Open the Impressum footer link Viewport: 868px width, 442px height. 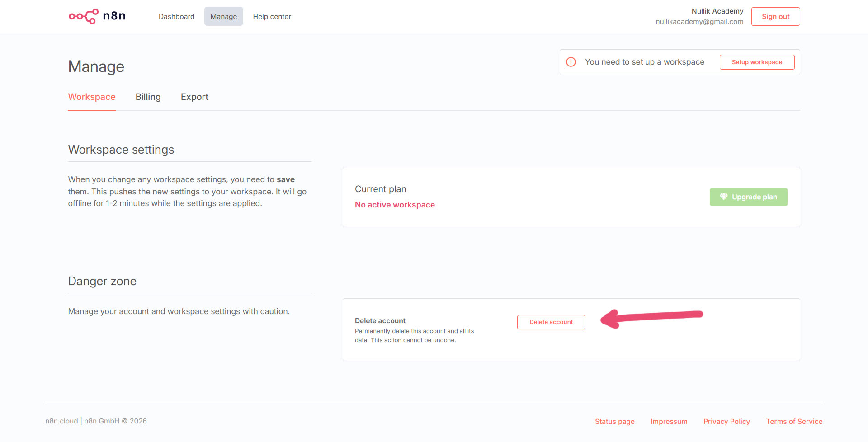pos(669,421)
